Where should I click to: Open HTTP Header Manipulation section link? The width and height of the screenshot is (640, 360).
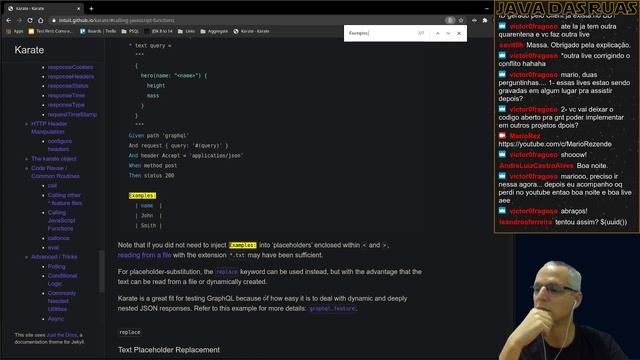pyautogui.click(x=49, y=128)
